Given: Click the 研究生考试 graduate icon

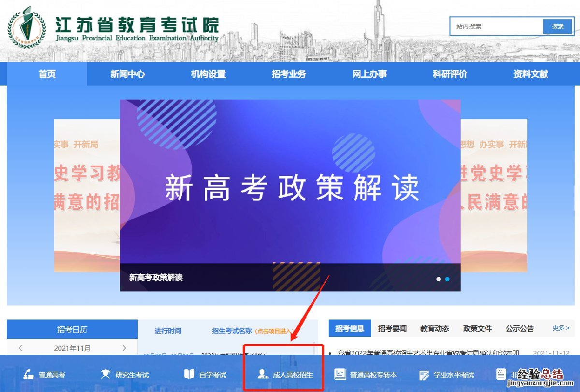Looking at the screenshot, I should [105, 374].
